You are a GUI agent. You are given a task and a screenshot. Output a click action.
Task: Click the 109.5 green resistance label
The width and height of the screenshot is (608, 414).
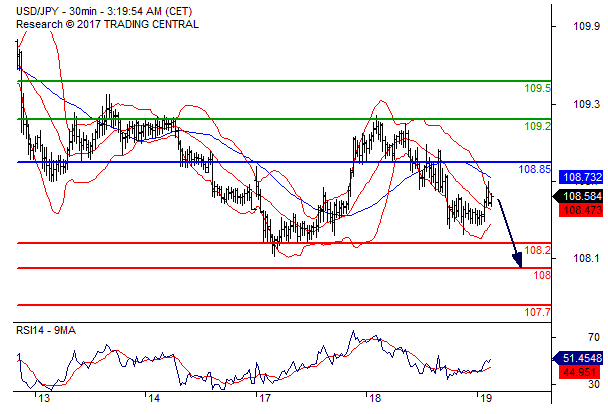537,88
